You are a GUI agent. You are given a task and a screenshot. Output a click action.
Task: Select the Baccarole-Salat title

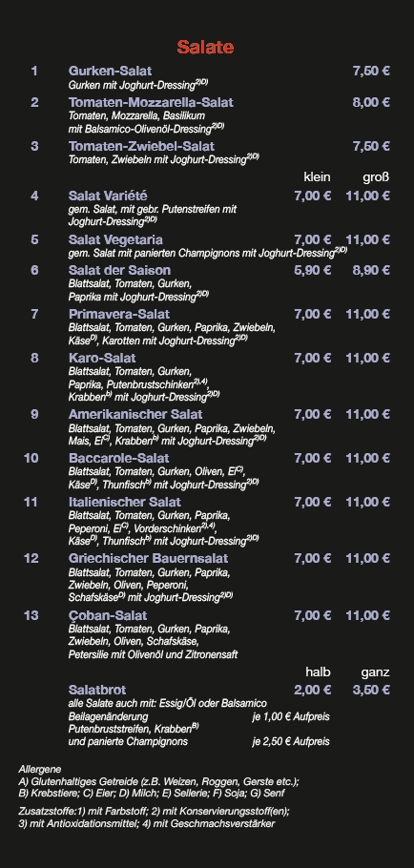tap(119, 459)
